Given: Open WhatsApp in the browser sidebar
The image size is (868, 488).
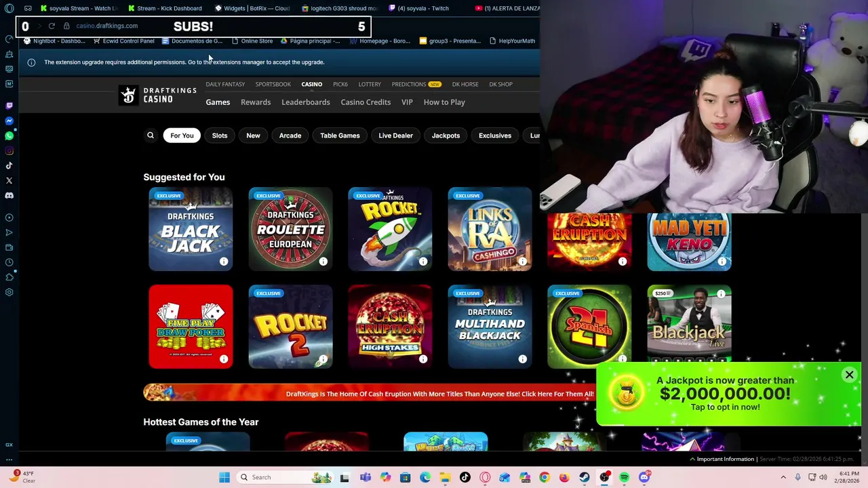Looking at the screenshot, I should (x=9, y=136).
